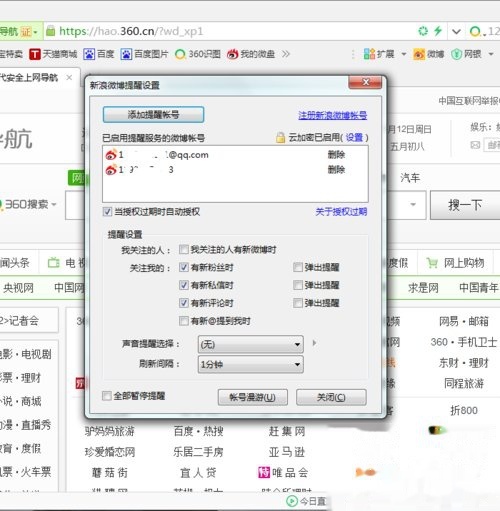The height and width of the screenshot is (511, 500).
Task: Enable 我关注的人有新微博时 checkbox
Action: [184, 249]
